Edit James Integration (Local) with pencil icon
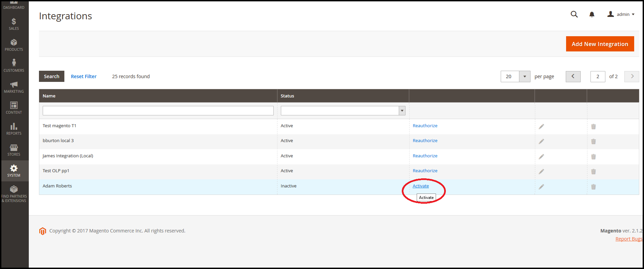This screenshot has height=269, width=644. click(541, 157)
